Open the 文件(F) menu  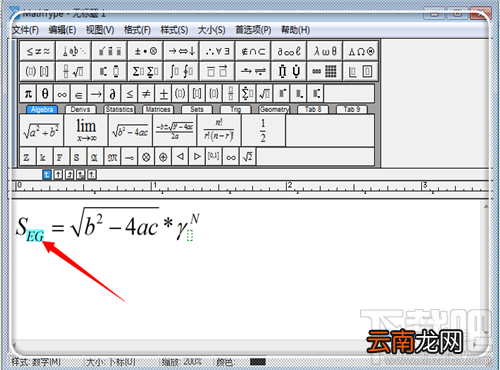click(25, 30)
